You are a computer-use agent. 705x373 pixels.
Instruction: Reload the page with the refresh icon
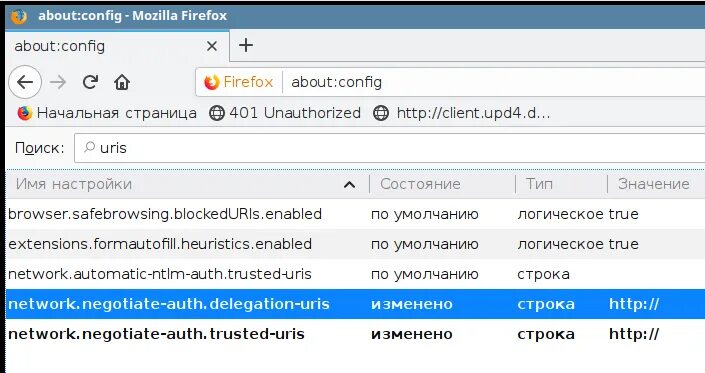click(x=90, y=82)
